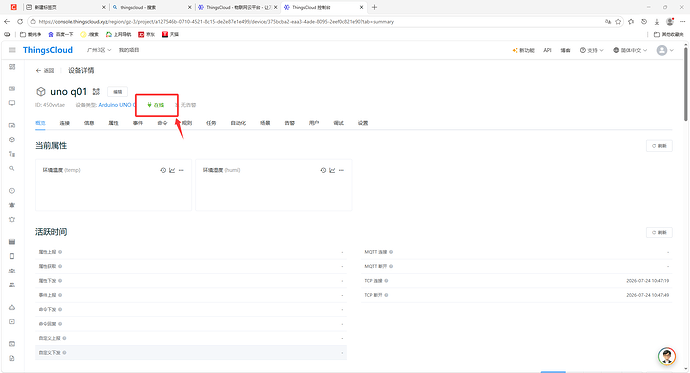Open the 京东 bookmark
The image size is (690, 373).
point(147,34)
